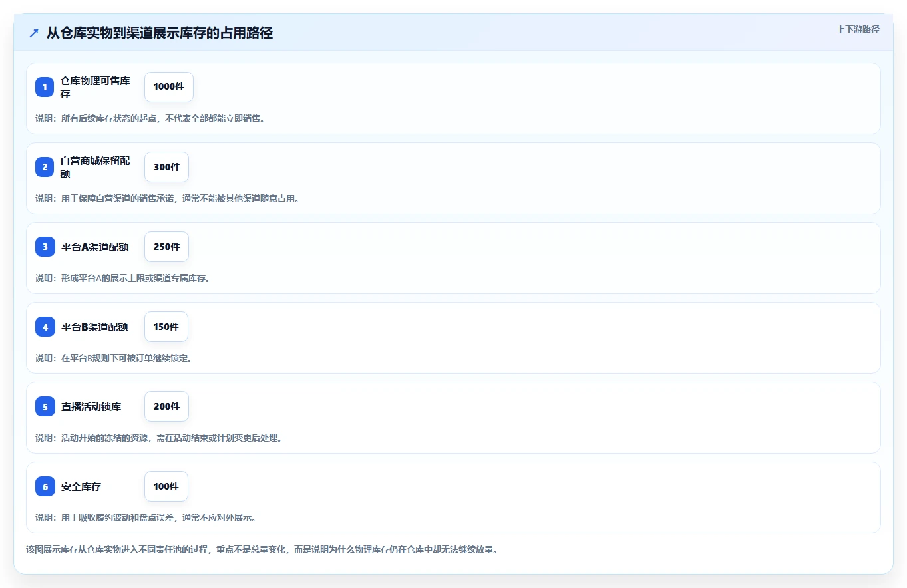The width and height of the screenshot is (907, 588).
Task: Click the description 用于保障自营渠道的销售承诺
Action: click(167, 198)
